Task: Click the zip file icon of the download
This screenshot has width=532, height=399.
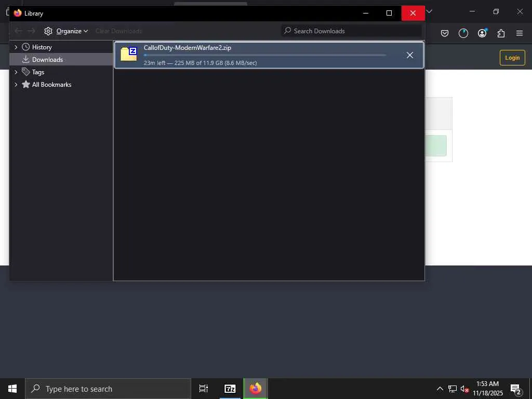Action: 129,54
